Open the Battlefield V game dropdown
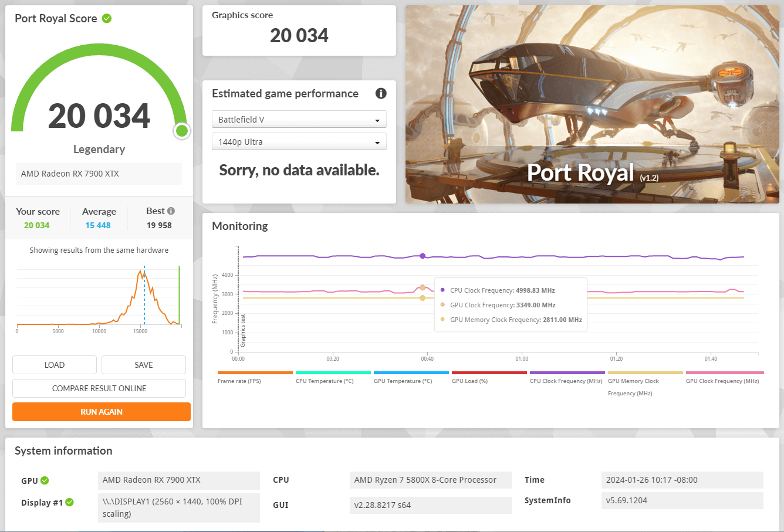 pos(299,120)
